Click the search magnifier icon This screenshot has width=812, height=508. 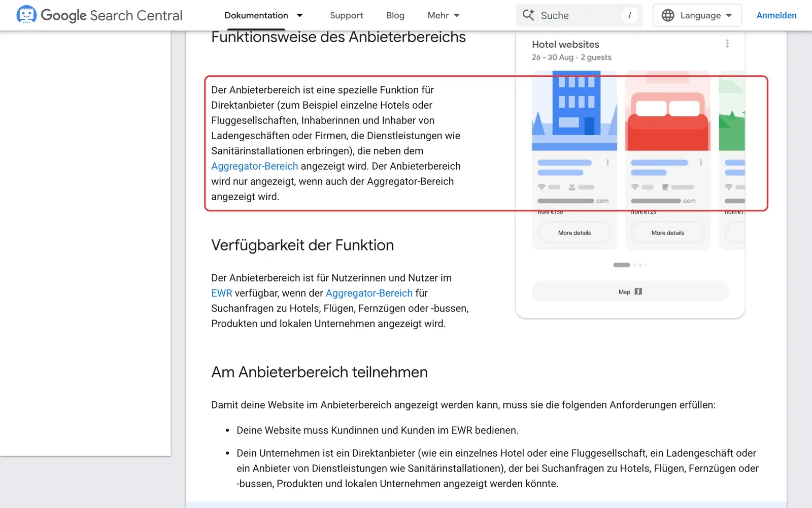(528, 15)
